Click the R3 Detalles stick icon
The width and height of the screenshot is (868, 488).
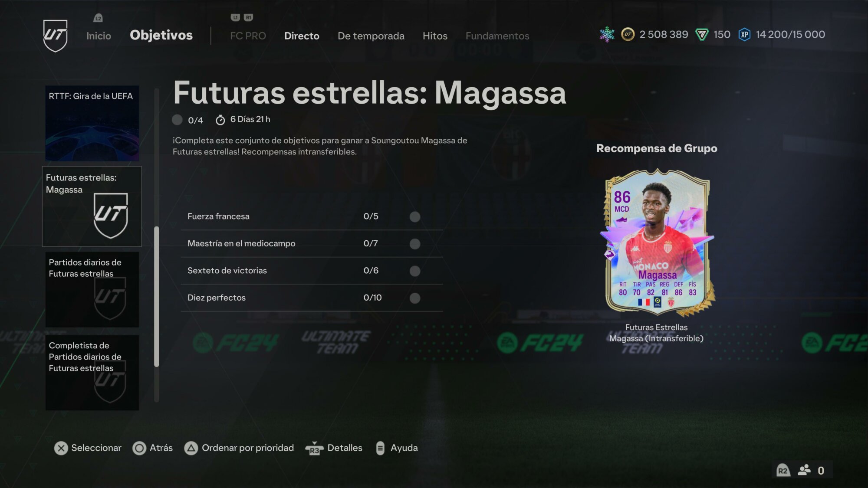coord(315,448)
